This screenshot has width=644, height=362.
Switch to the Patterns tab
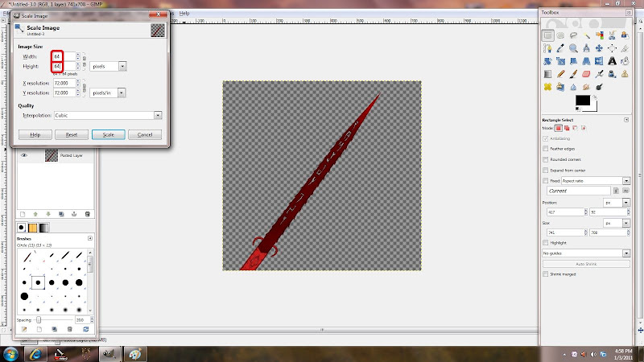pos(32,228)
